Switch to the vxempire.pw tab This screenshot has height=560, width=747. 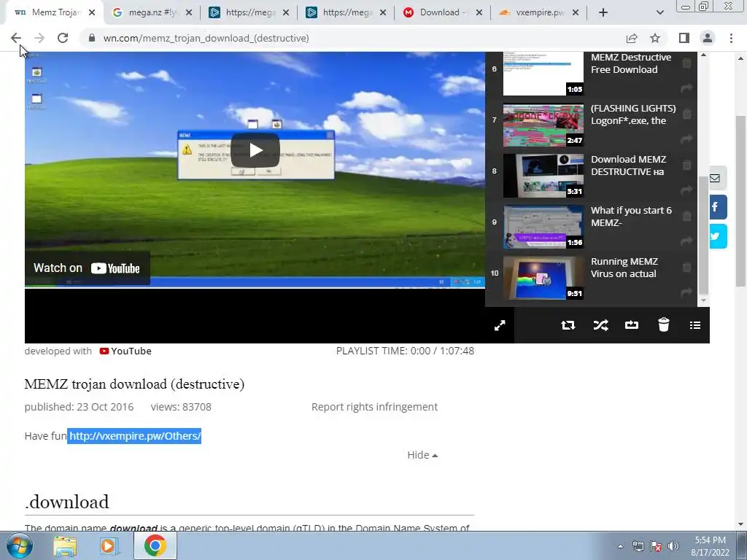click(x=539, y=12)
